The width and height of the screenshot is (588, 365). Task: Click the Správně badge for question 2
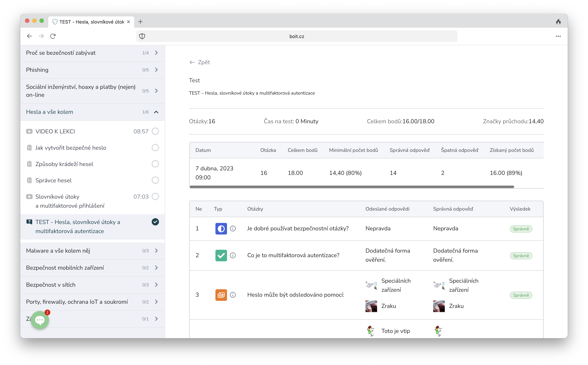pyautogui.click(x=521, y=256)
